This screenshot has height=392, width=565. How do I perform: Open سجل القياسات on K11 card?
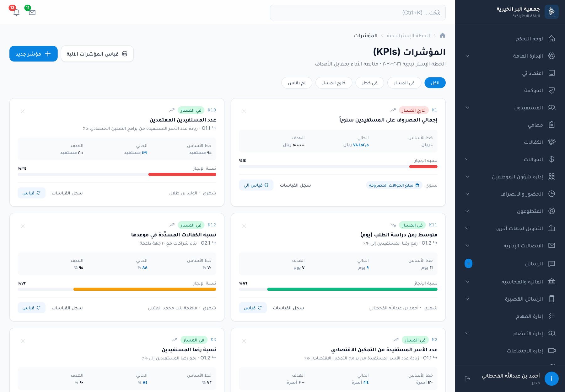288,308
